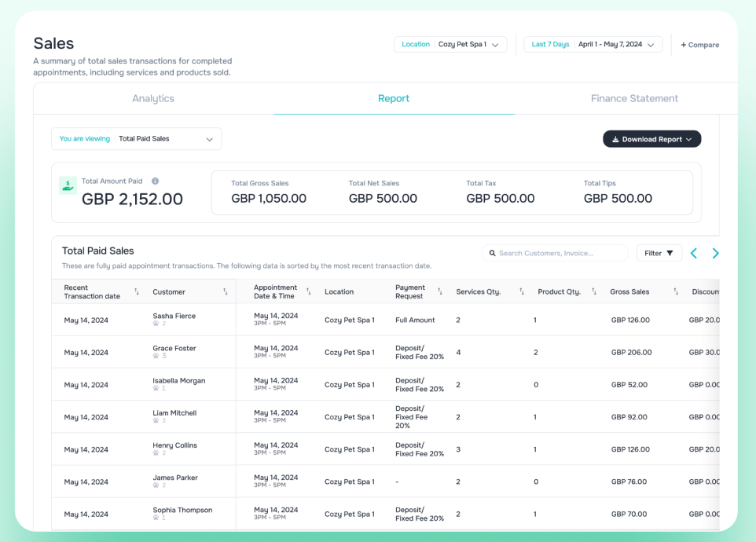756x542 pixels.
Task: Click paw icon under Isabella Morgan
Action: [156, 388]
